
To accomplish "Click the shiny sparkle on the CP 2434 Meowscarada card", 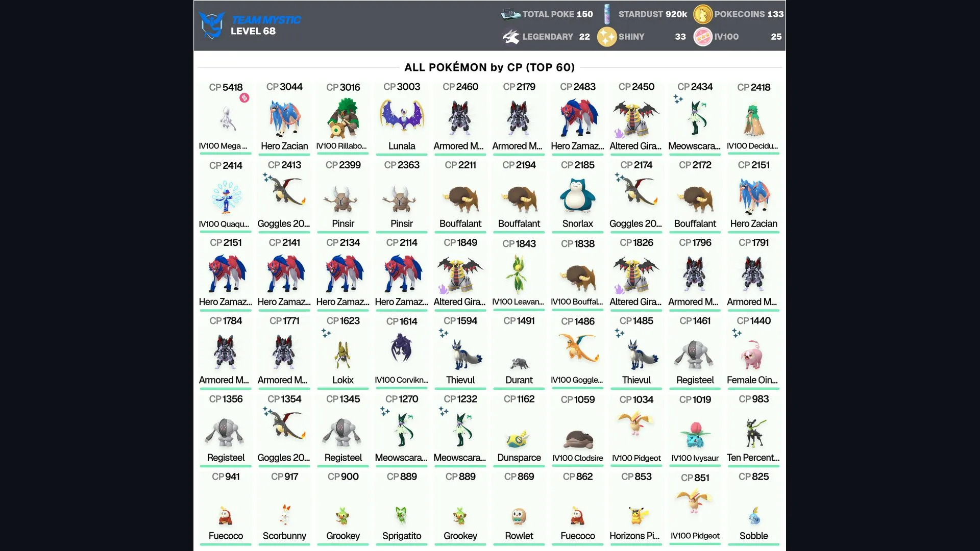I will [678, 99].
